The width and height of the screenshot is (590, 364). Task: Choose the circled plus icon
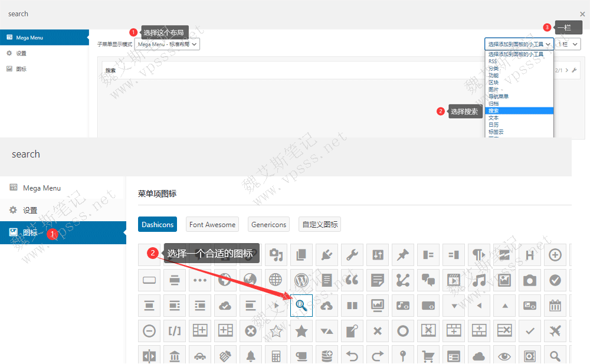click(555, 255)
